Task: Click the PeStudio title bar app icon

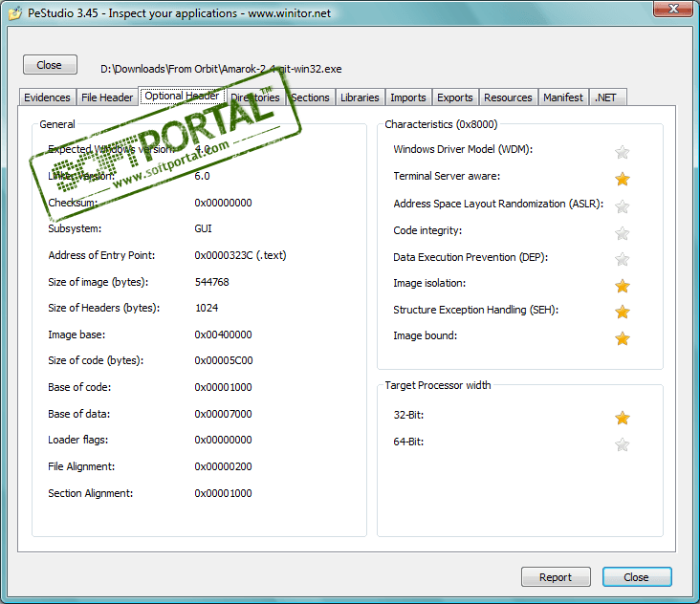Action: click(14, 13)
